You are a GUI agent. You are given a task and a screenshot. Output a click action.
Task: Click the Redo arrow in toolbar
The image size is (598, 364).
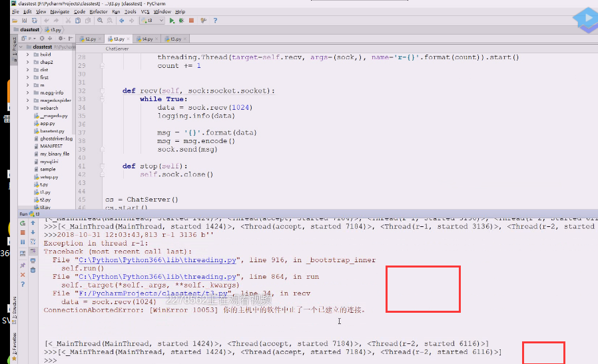(x=56, y=21)
